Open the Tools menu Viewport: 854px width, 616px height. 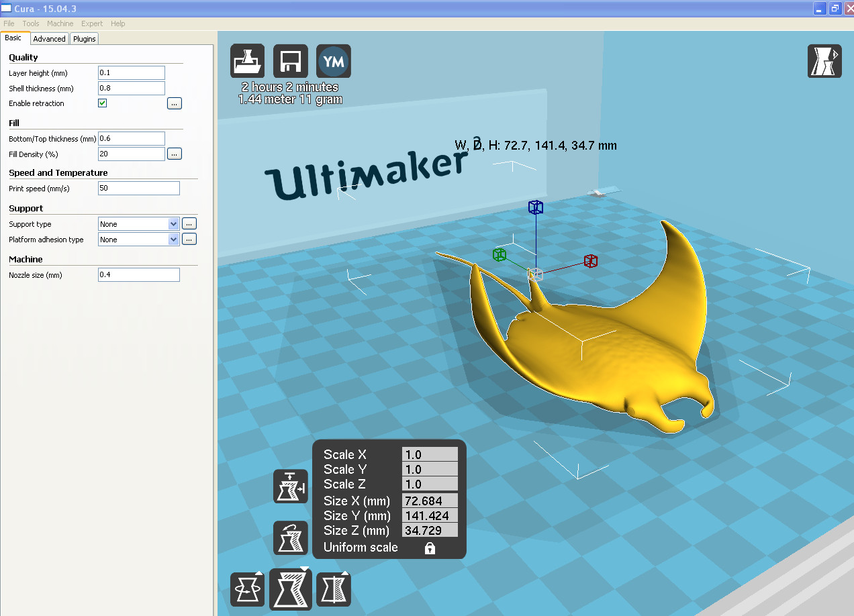pos(31,23)
